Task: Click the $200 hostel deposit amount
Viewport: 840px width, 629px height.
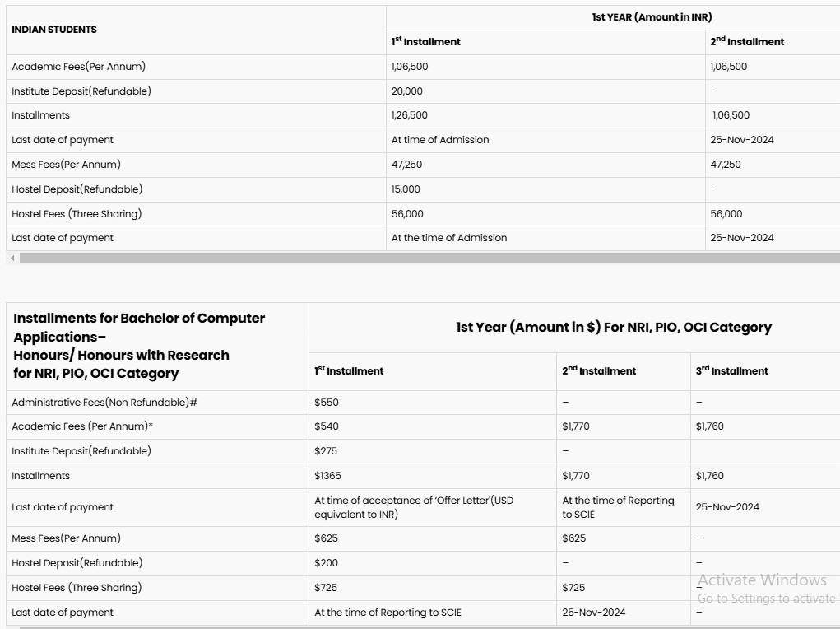Action: coord(327,563)
